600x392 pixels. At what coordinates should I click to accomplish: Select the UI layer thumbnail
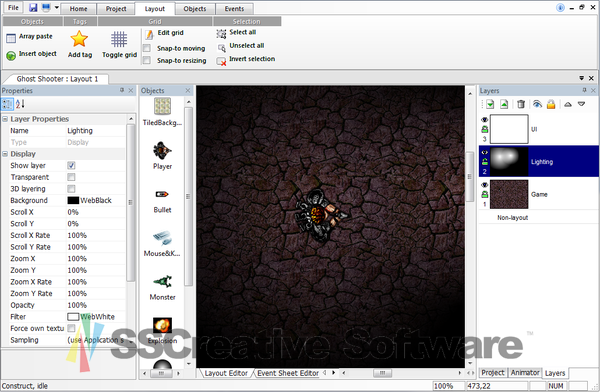509,129
